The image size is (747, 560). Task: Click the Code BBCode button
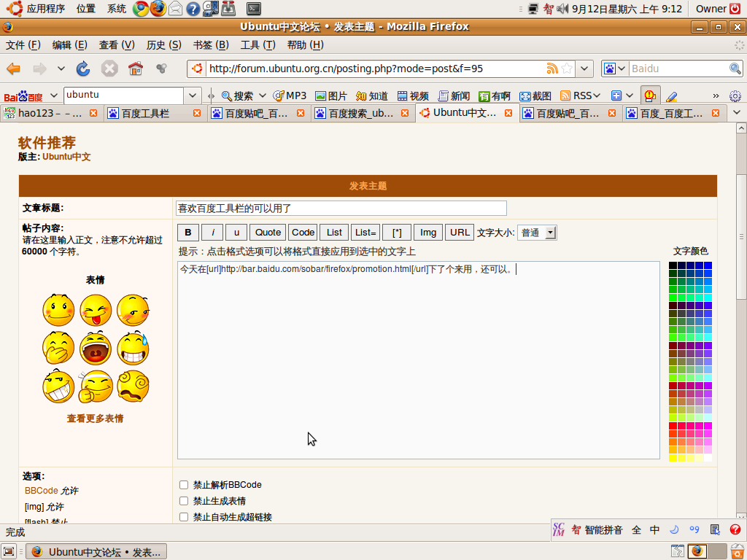coord(303,233)
